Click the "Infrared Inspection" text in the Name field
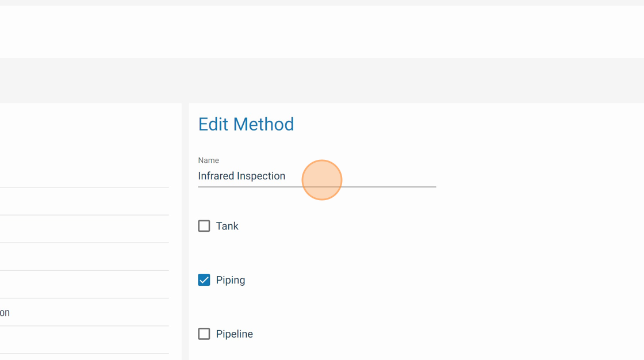 (241, 176)
